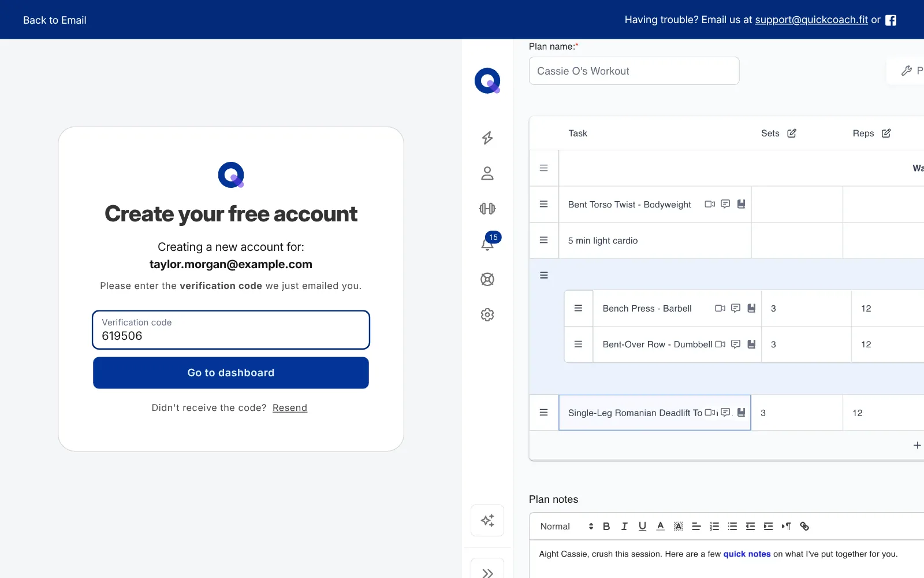Open the dumbbell exercises icon in sidebar
924x578 pixels.
487,209
